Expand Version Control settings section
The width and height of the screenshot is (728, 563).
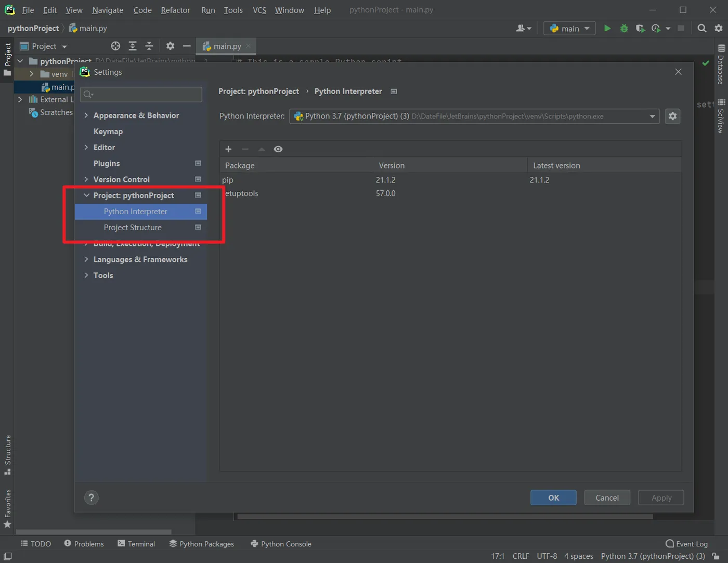coord(86,179)
